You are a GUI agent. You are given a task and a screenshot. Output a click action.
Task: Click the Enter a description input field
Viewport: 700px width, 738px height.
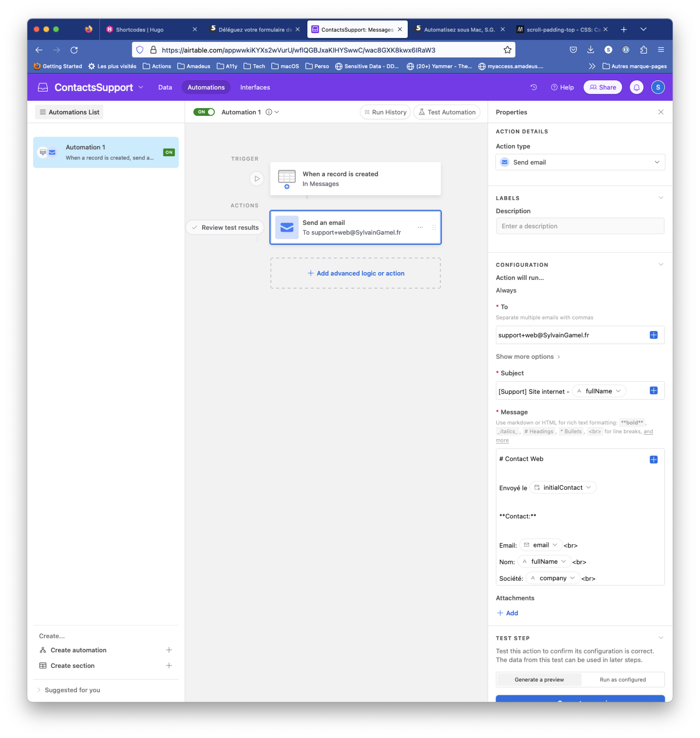click(580, 226)
